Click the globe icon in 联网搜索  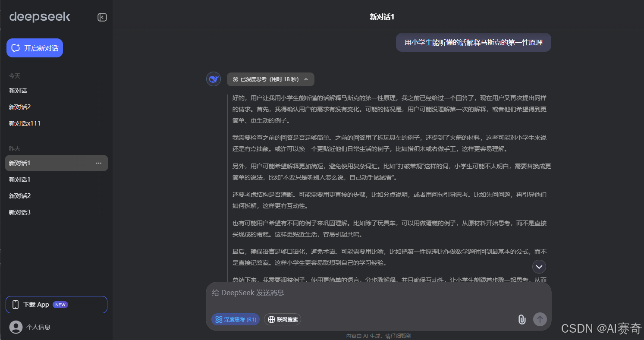[271, 320]
